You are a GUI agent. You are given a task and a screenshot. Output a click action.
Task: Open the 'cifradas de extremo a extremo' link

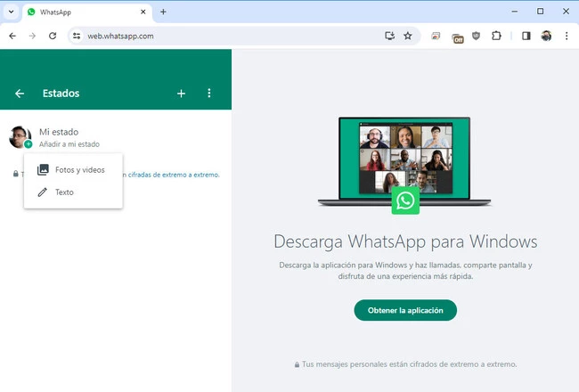coord(173,175)
